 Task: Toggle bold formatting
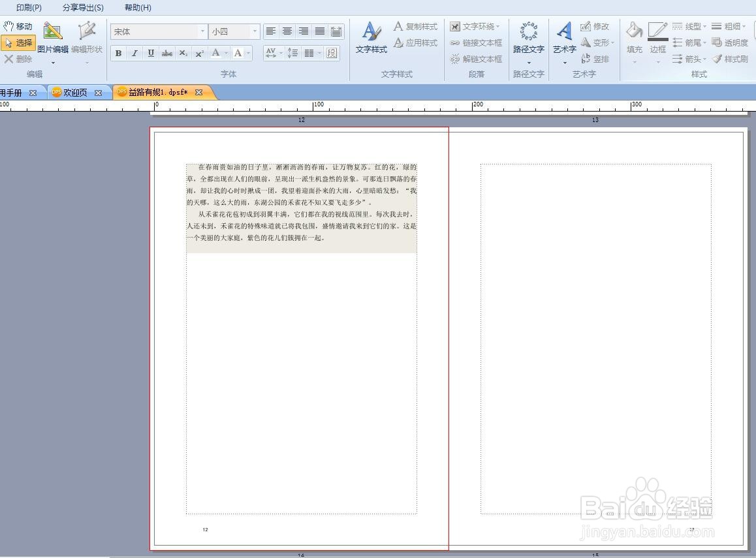click(x=119, y=53)
